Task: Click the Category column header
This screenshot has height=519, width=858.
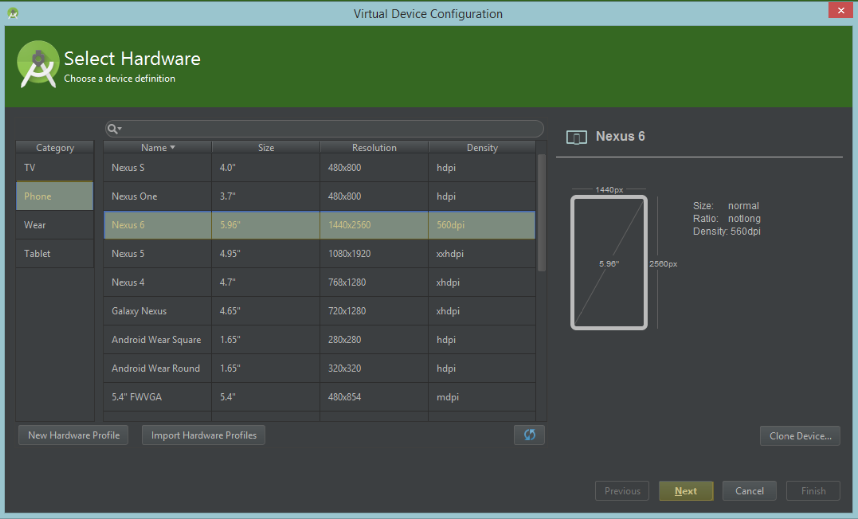Action: (55, 147)
